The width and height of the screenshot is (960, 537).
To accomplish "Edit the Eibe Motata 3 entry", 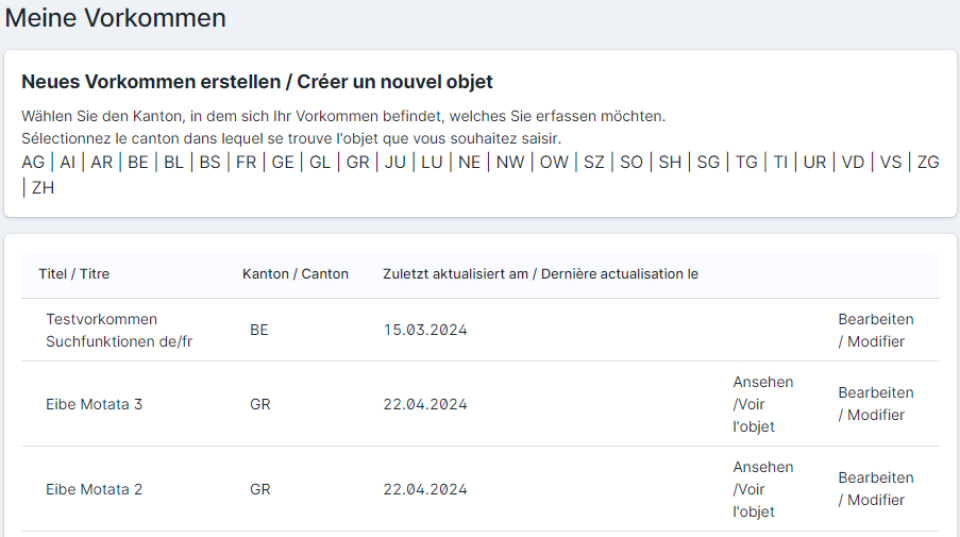I will [875, 404].
